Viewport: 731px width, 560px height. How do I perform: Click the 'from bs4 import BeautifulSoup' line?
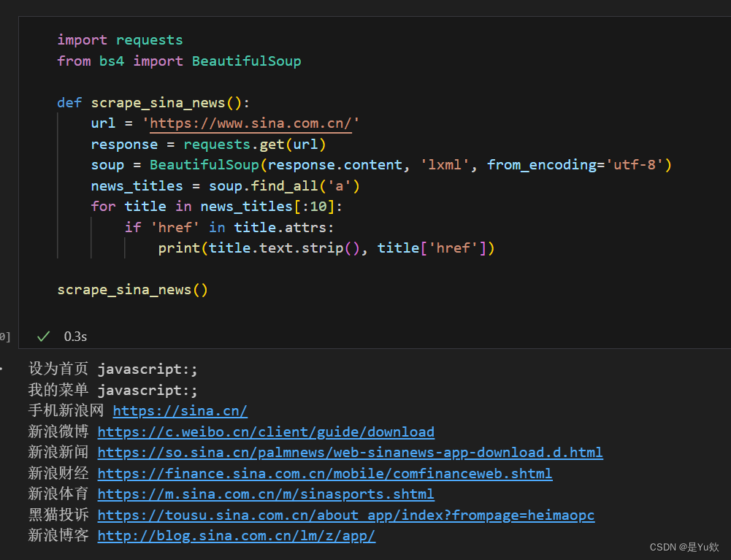(179, 61)
